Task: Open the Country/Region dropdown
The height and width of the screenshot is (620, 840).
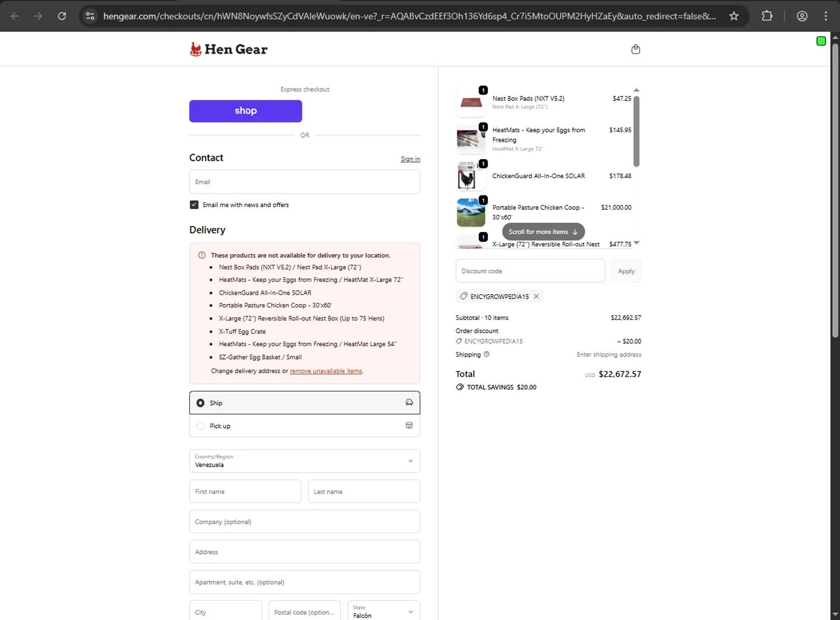Action: point(305,461)
